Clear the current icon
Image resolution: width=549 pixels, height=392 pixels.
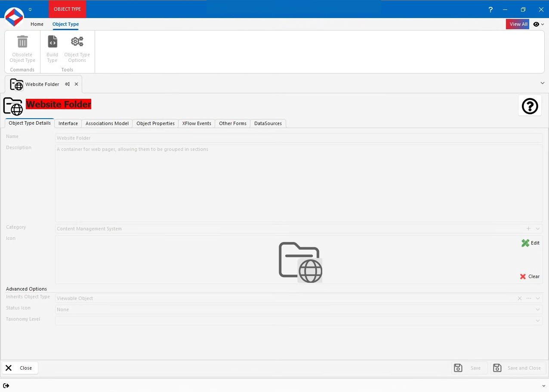tap(529, 276)
